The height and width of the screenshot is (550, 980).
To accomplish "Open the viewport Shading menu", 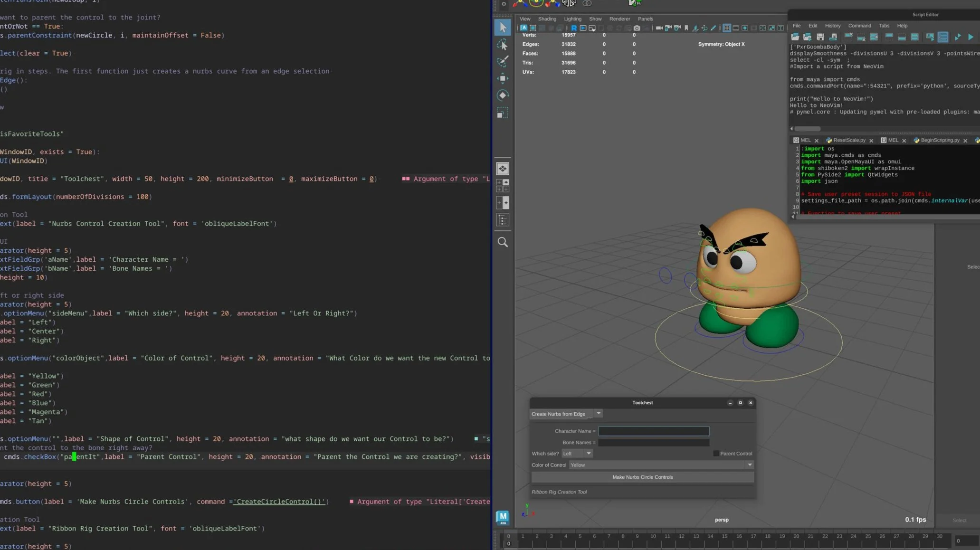I will (547, 19).
